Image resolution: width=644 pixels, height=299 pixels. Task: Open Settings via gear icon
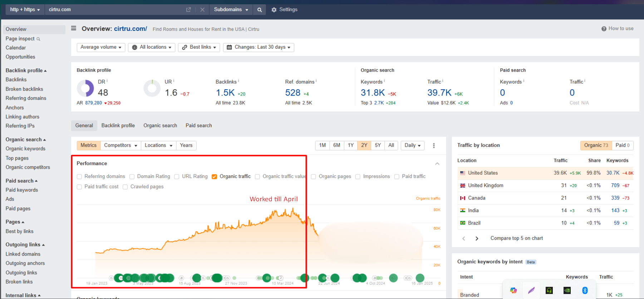[x=274, y=10]
